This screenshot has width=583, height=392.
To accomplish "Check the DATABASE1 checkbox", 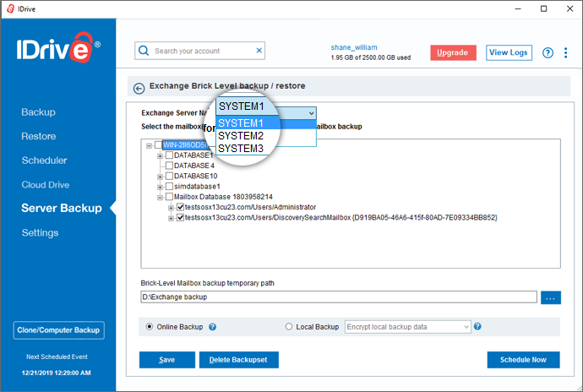I will pos(169,155).
